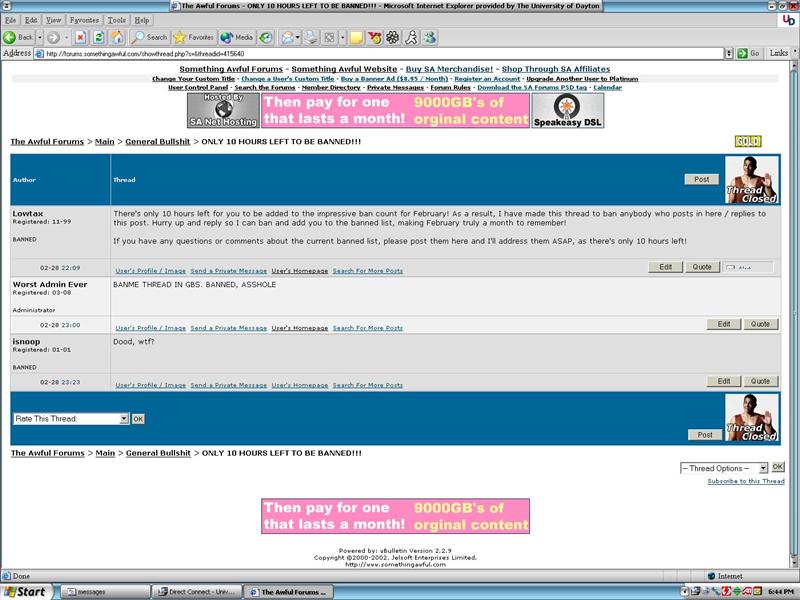800x600 pixels.
Task: Open the Edit menu
Action: click(x=31, y=20)
